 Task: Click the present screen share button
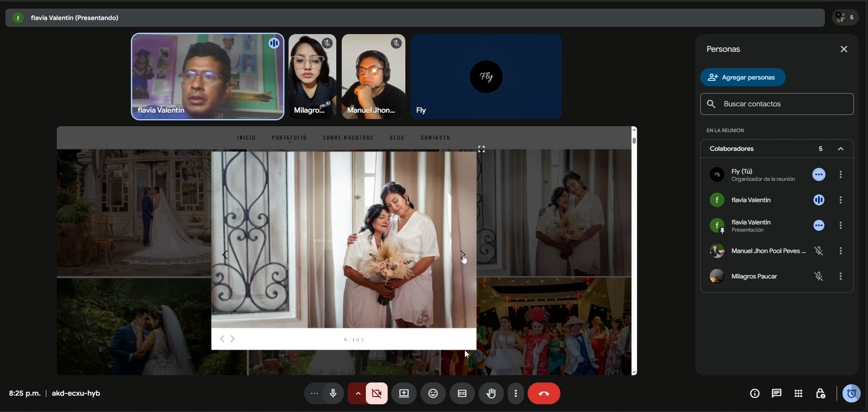404,393
